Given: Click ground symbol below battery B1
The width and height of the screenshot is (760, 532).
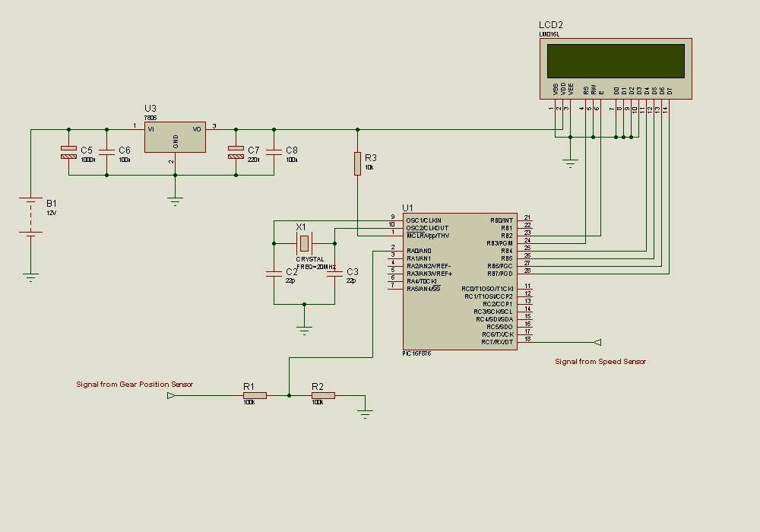Looking at the screenshot, I should [x=30, y=277].
